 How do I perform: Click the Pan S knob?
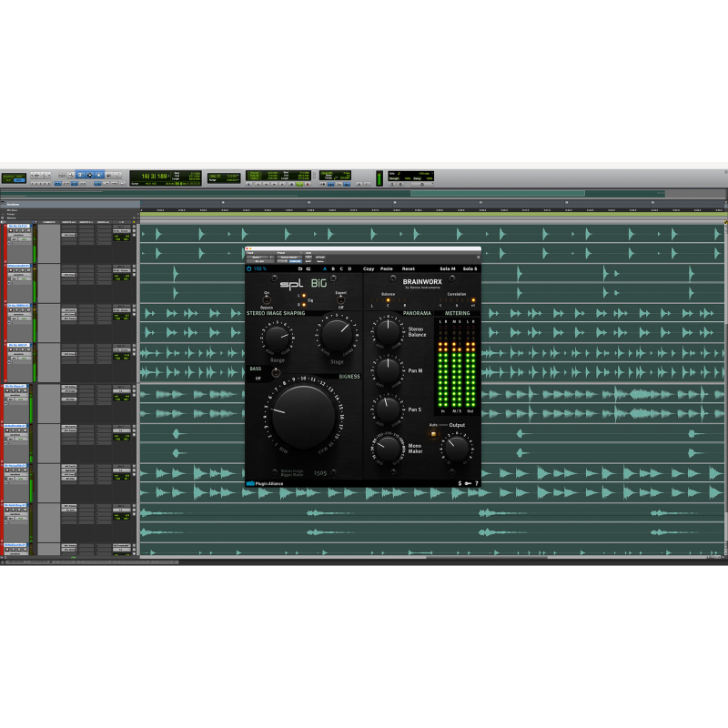tap(388, 409)
